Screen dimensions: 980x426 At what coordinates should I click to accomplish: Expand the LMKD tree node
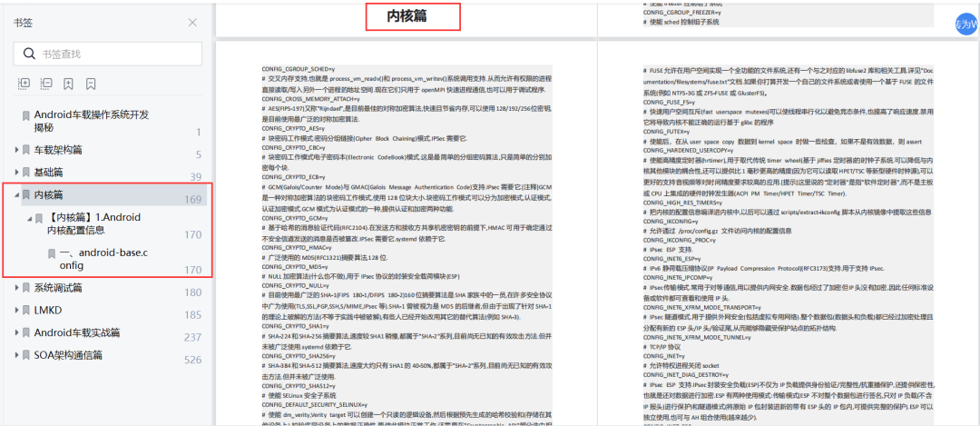pyautogui.click(x=17, y=311)
